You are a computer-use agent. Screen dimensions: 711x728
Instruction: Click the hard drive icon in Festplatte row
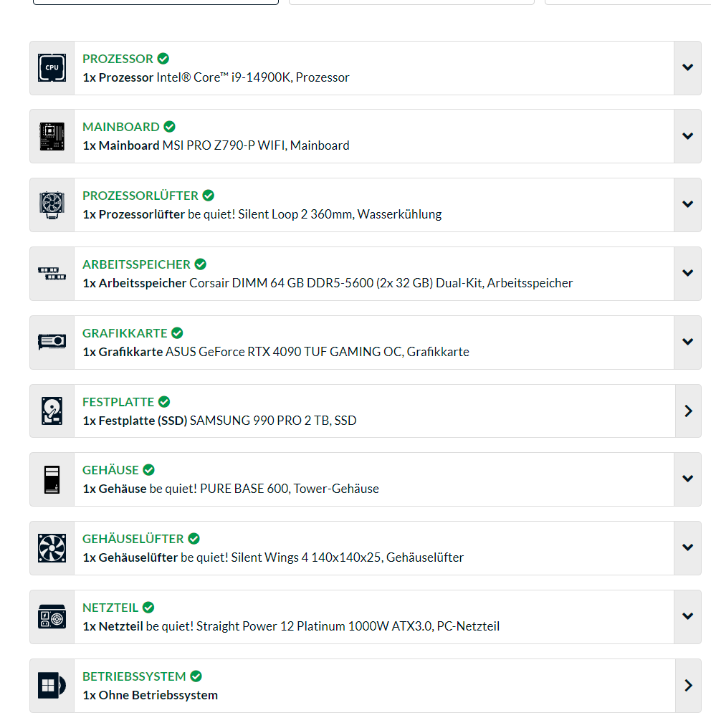click(52, 411)
